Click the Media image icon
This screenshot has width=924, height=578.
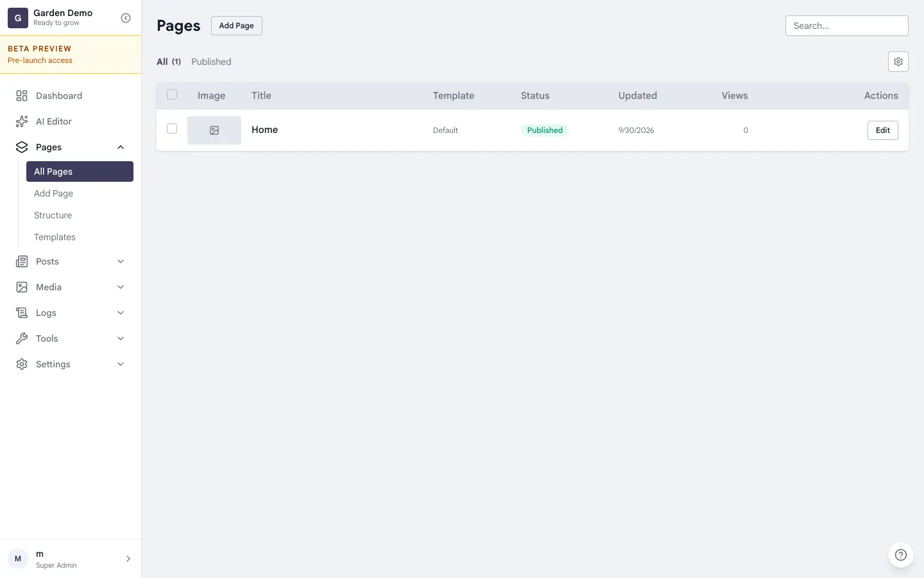tap(22, 287)
